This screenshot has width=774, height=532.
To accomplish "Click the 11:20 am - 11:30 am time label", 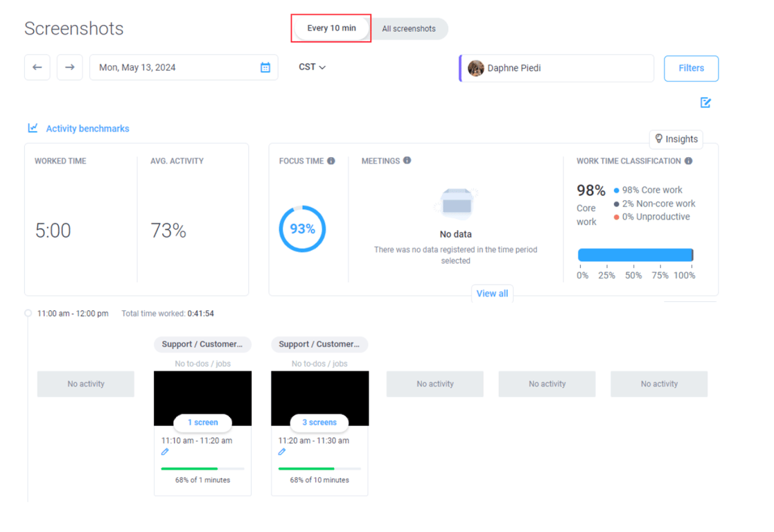I will coord(313,440).
